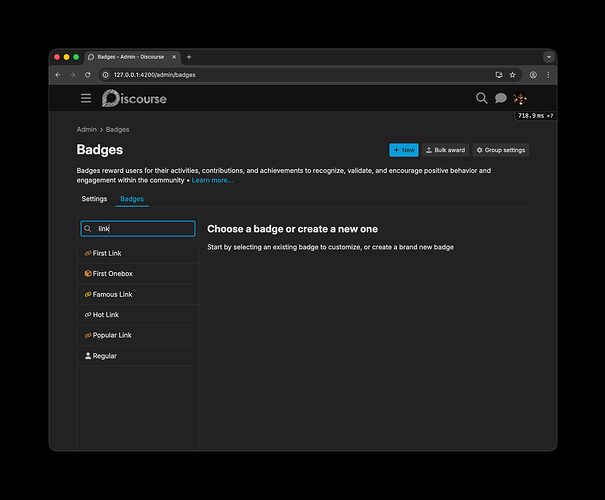Click the Discourse logo

click(x=134, y=98)
